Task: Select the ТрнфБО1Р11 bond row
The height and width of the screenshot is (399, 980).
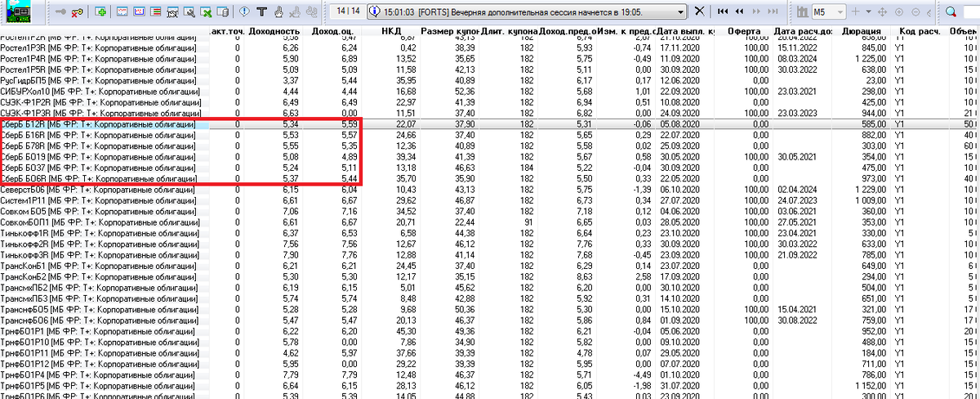Action: coord(490,353)
